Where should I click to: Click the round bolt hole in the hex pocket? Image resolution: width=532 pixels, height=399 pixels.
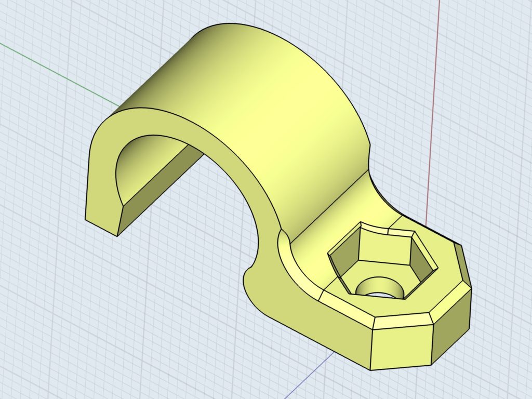click(x=380, y=288)
